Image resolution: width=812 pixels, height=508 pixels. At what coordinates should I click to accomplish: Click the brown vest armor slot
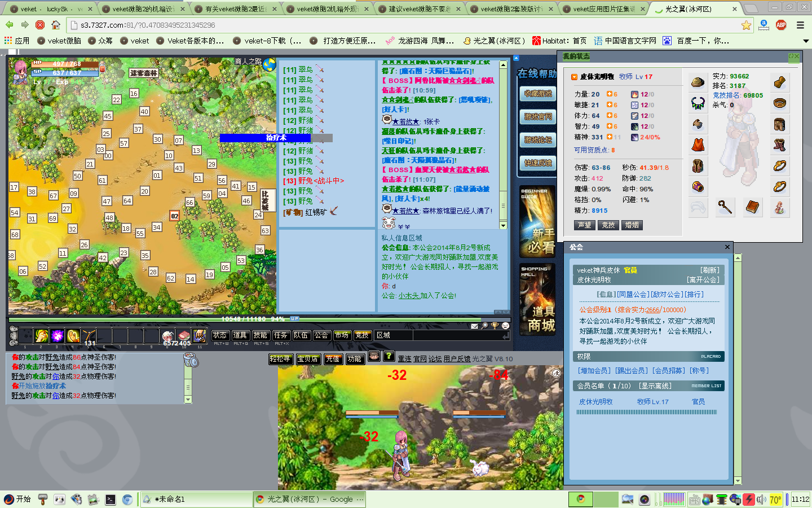click(698, 166)
